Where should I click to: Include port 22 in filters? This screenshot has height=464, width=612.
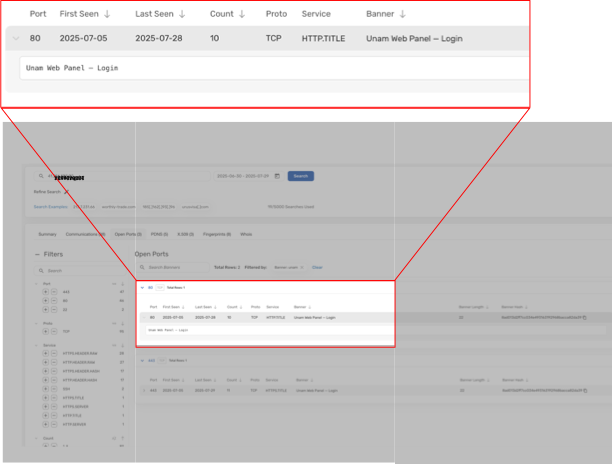[x=46, y=309]
